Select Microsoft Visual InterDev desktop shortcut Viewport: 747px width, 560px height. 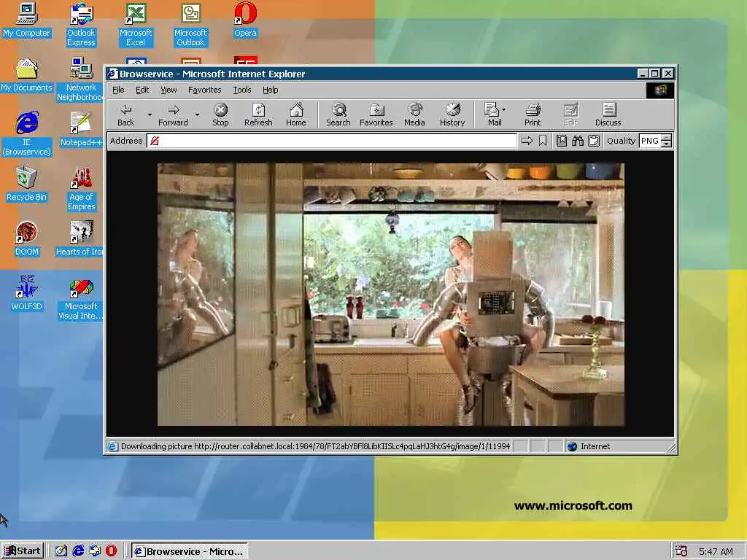tap(80, 300)
